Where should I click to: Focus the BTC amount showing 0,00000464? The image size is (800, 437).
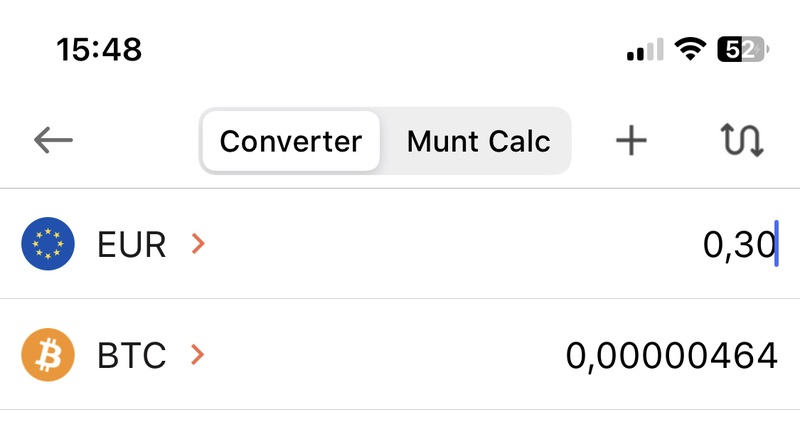671,355
